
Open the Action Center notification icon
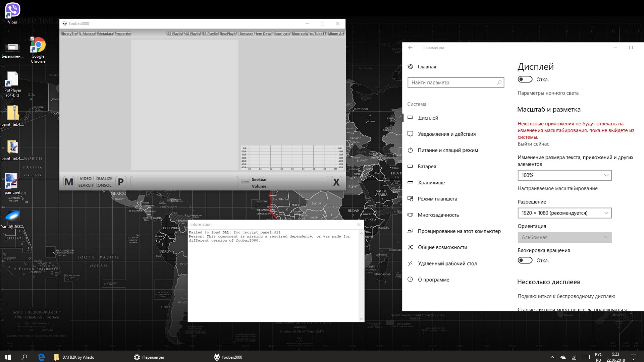pos(634,357)
